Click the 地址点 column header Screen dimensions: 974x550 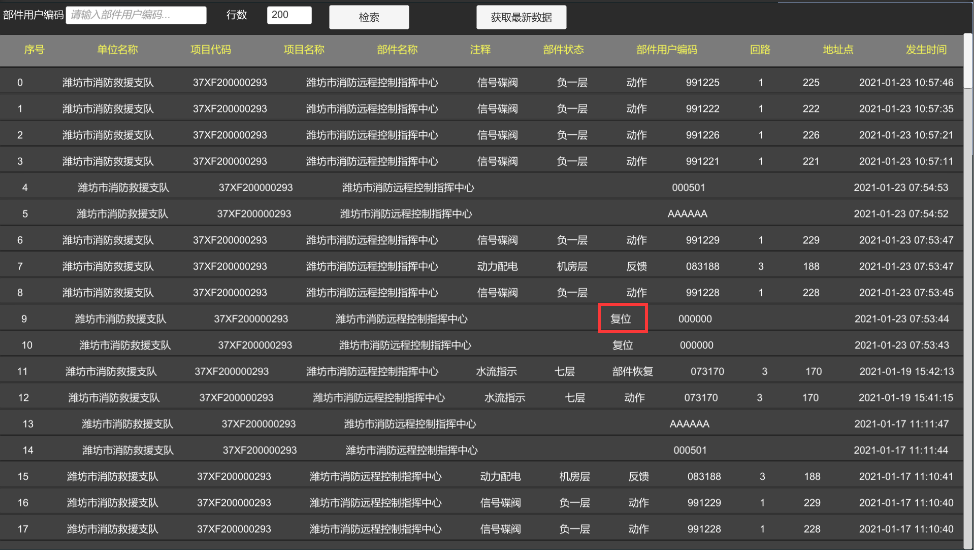click(838, 50)
